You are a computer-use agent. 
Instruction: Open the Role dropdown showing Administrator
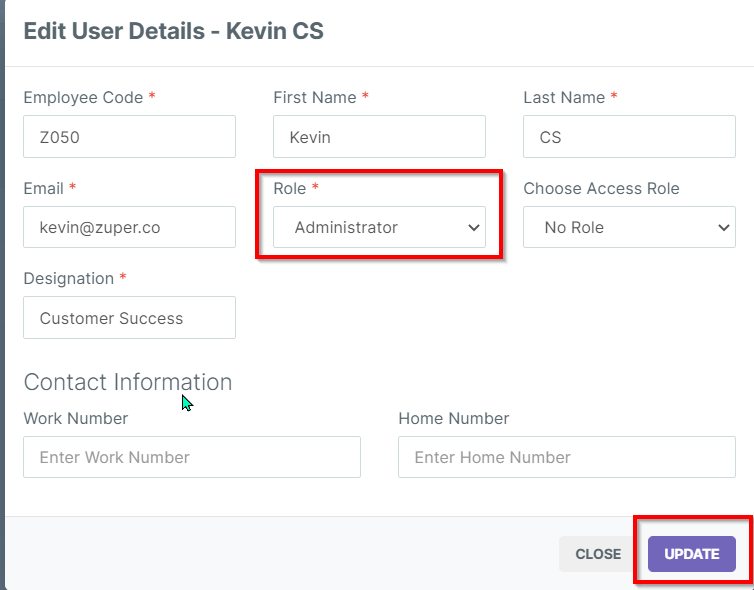point(379,227)
